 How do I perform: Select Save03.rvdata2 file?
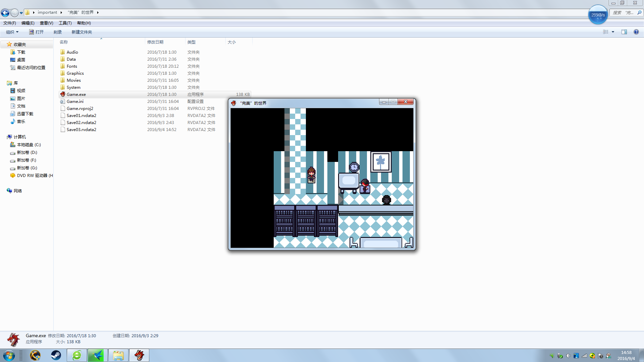click(x=81, y=129)
